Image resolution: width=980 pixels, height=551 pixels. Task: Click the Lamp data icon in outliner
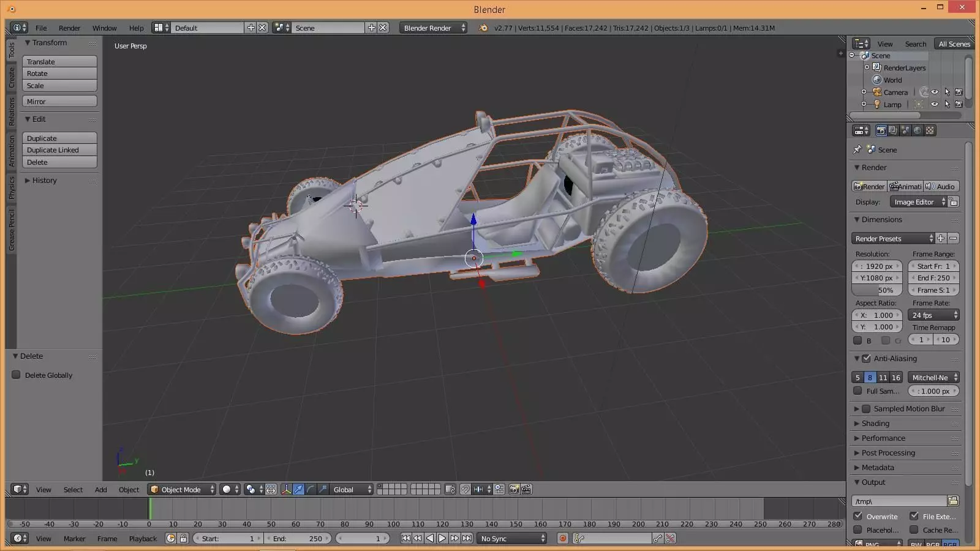(919, 104)
